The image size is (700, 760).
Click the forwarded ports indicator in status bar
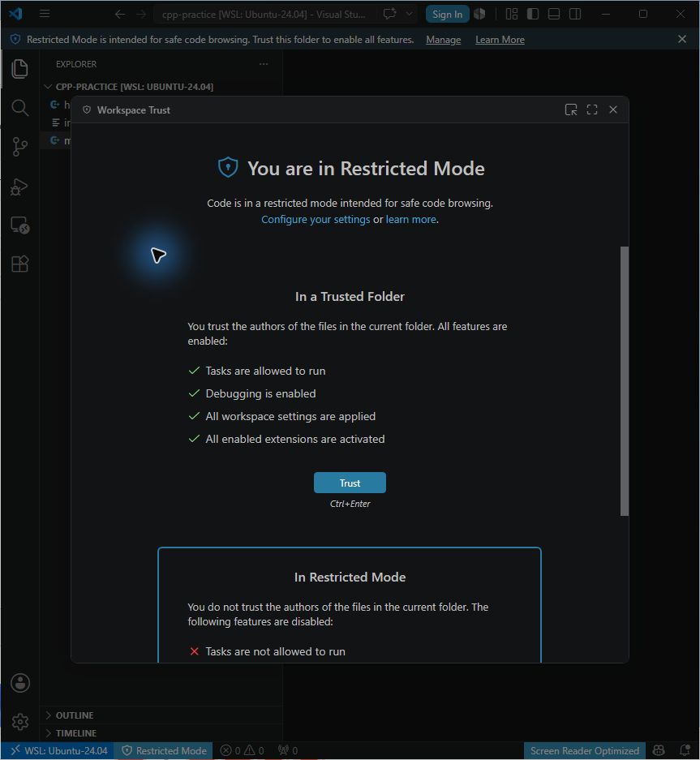tap(287, 750)
